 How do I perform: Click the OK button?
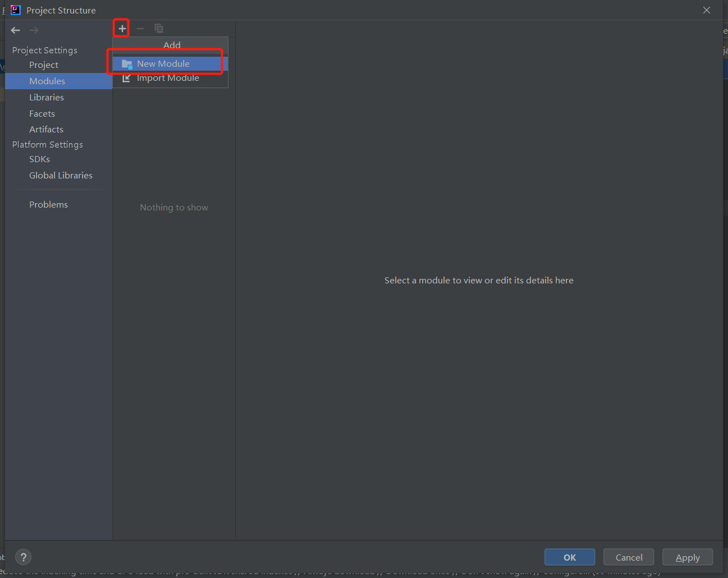tap(570, 557)
